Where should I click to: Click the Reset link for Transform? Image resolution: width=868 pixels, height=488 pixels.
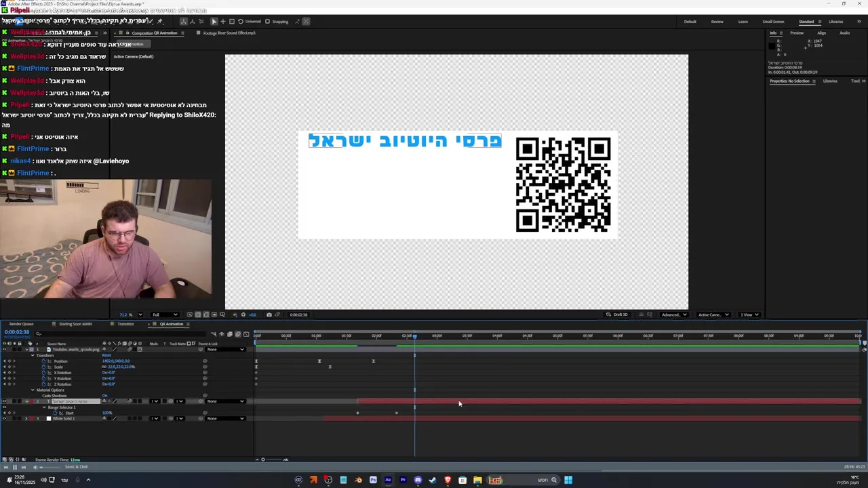(x=106, y=355)
